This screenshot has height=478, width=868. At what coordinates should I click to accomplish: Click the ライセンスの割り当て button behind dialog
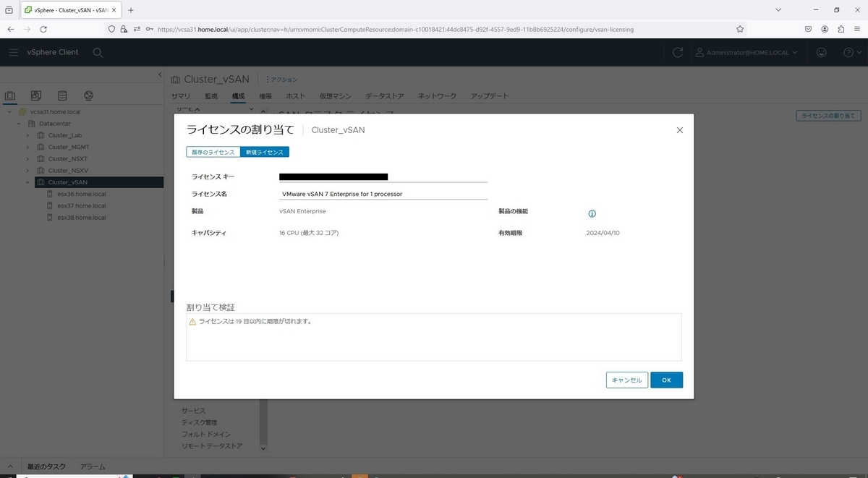[x=828, y=116]
